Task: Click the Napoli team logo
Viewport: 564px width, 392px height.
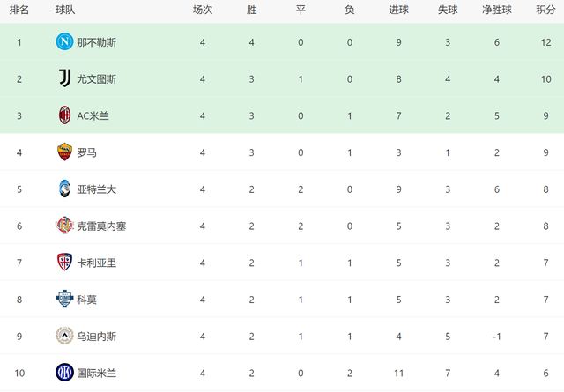Action: pos(63,42)
